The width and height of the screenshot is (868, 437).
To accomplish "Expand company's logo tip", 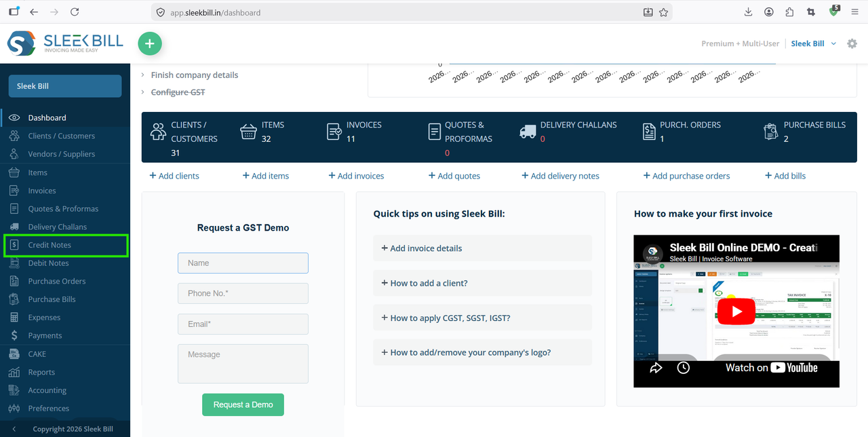I will [x=482, y=353].
